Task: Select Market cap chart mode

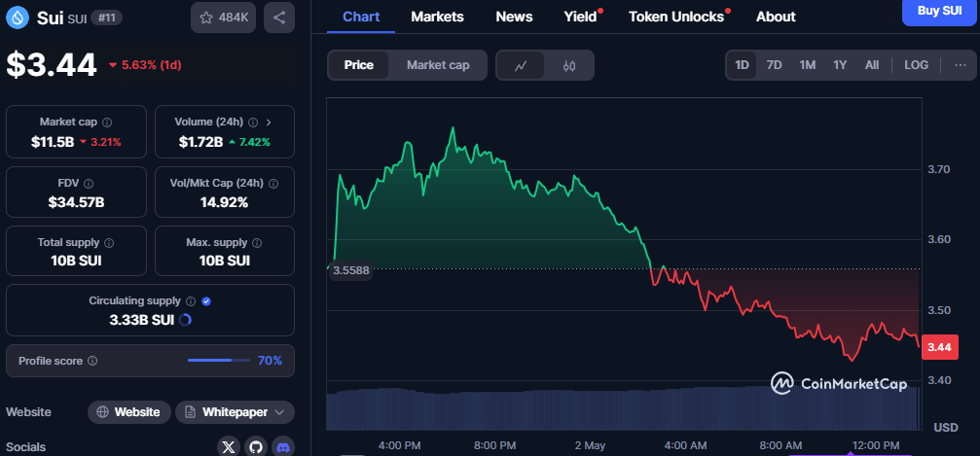Action: point(438,65)
